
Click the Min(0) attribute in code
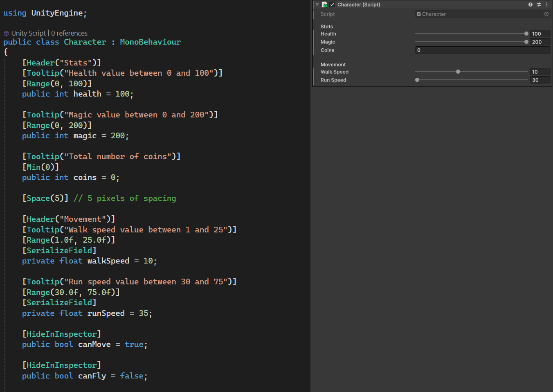tap(40, 167)
